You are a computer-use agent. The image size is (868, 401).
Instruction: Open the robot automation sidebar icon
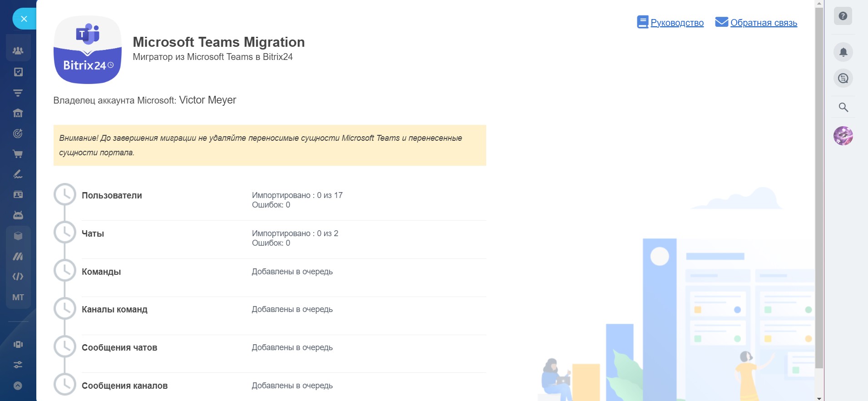18,215
